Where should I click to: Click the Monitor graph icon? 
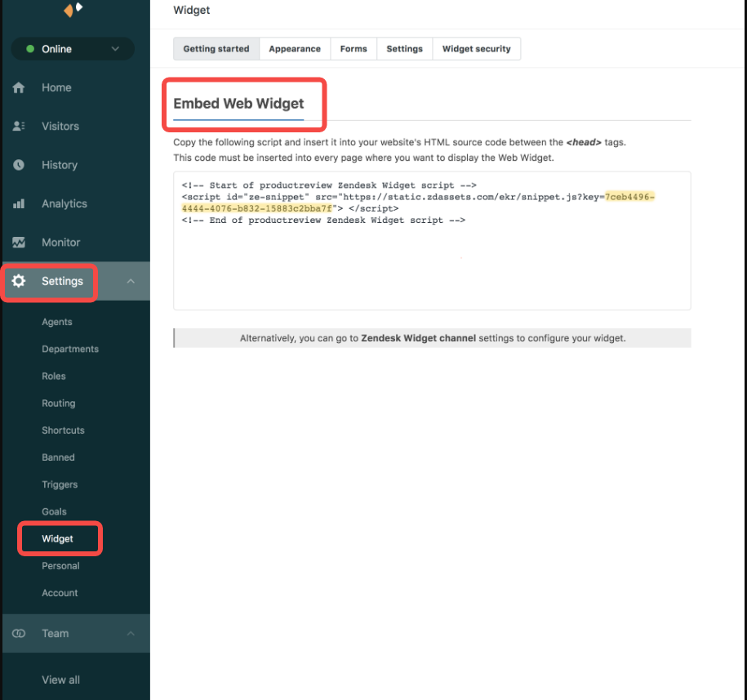coord(19,242)
